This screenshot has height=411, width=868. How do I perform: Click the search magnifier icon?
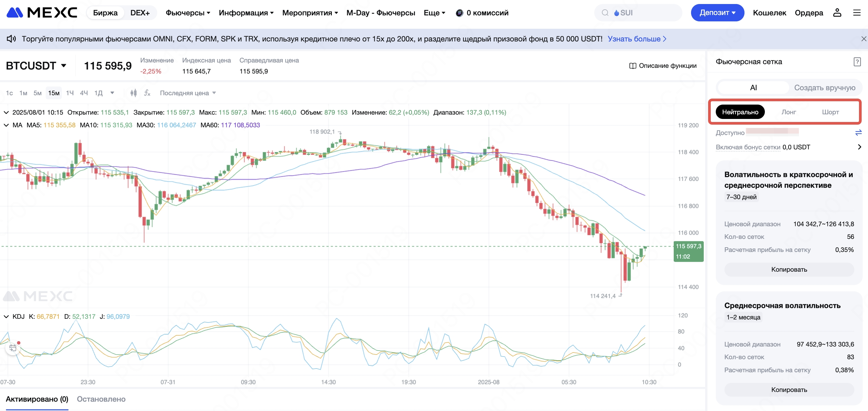pos(605,13)
